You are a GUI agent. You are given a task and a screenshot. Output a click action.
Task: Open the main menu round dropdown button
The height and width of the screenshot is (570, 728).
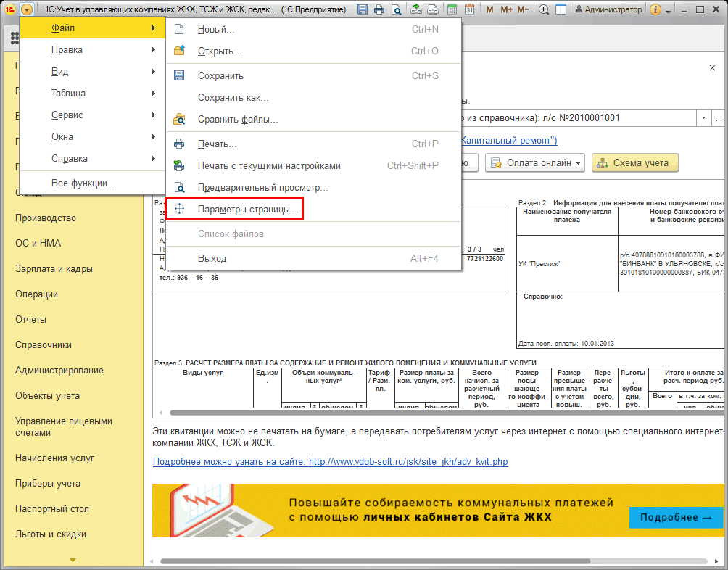pos(27,9)
